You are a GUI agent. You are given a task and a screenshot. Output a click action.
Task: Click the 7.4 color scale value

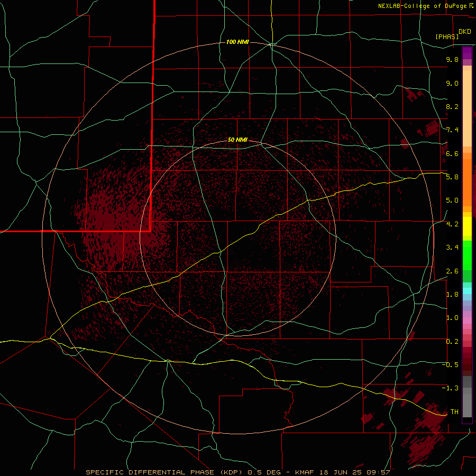(x=452, y=130)
